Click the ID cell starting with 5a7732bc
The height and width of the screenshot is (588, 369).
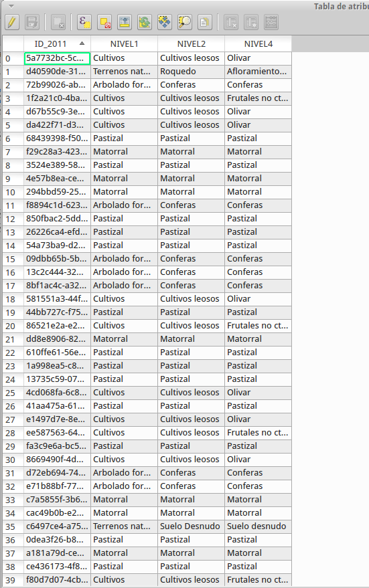tap(57, 58)
